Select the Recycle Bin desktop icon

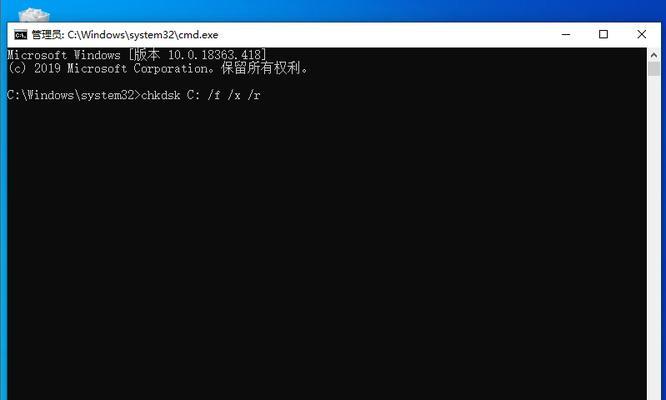[34, 15]
